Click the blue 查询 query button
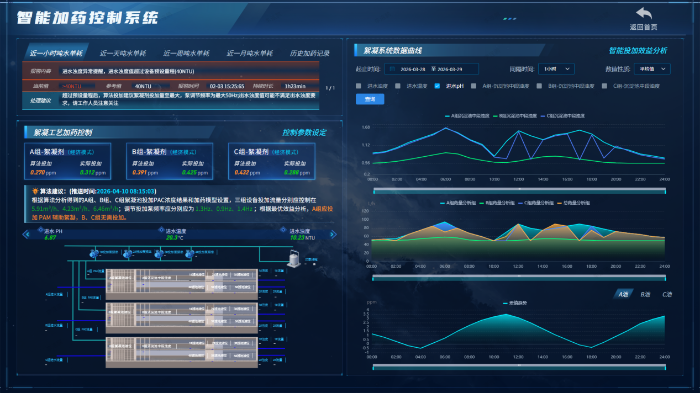Image resolution: width=700 pixels, height=393 pixels. tap(370, 99)
